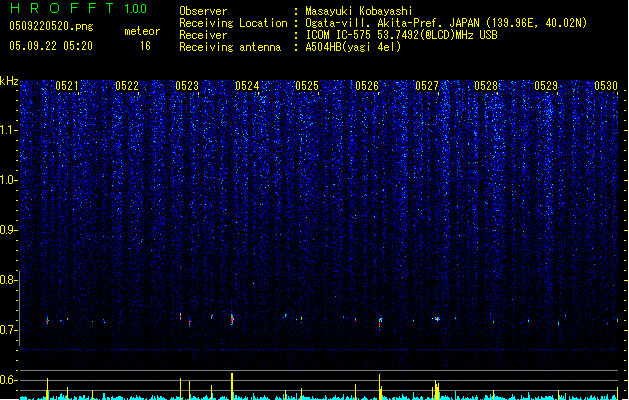Viewport: 629px width, 400px height.
Task: Click the date stamp 05.09.22 05:20
Action: pos(51,46)
